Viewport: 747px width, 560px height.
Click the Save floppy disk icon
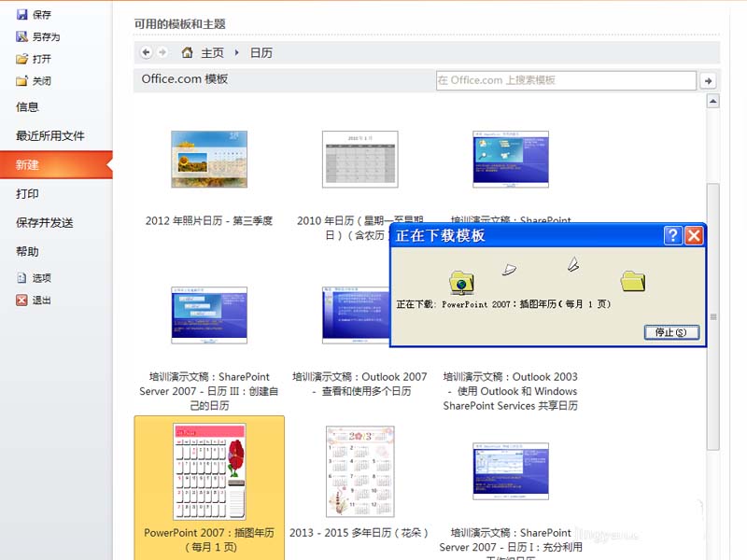(21, 15)
